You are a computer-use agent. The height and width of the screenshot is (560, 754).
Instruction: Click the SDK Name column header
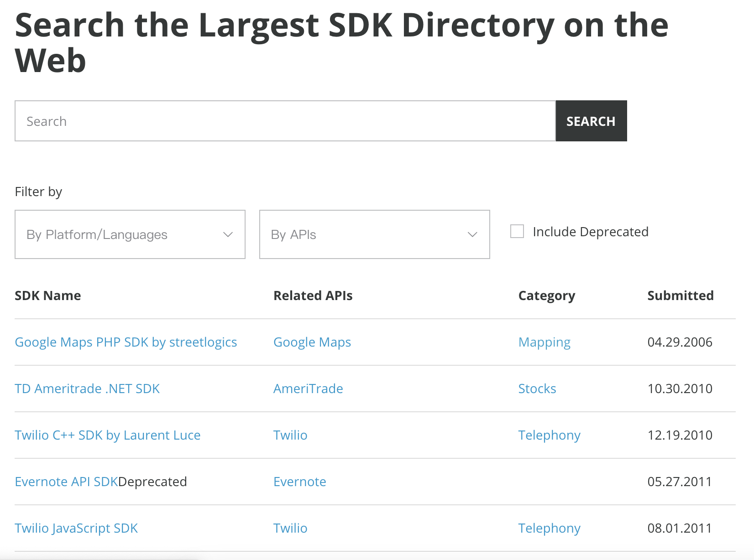pos(48,296)
